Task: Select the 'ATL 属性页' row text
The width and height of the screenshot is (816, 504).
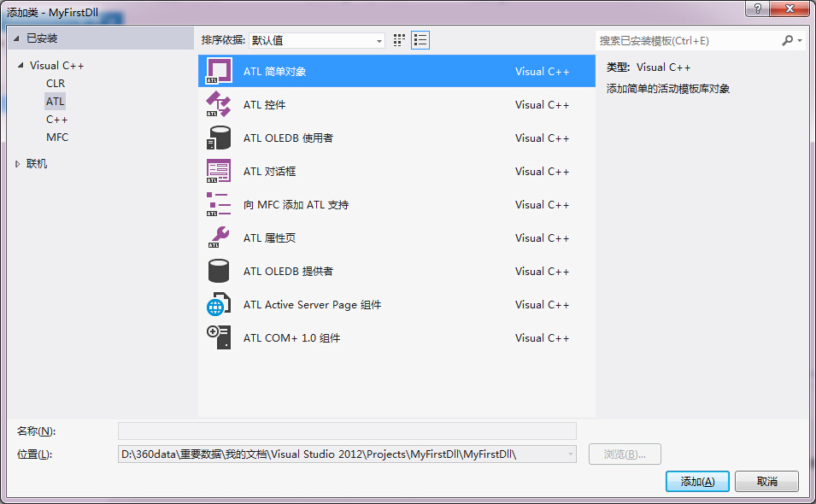Action: pos(269,237)
